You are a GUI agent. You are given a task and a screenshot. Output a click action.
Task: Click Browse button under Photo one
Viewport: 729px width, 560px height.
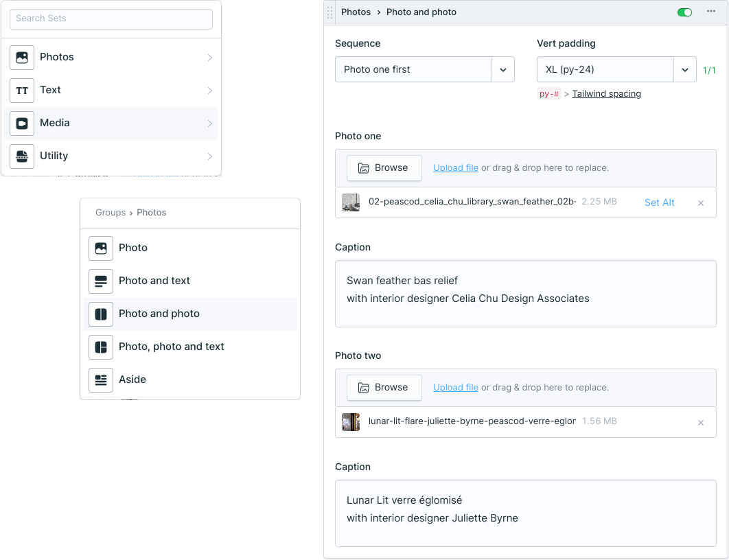click(x=384, y=167)
